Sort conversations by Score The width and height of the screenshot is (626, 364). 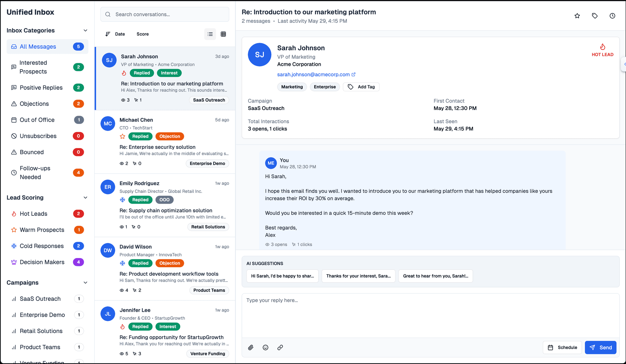142,34
